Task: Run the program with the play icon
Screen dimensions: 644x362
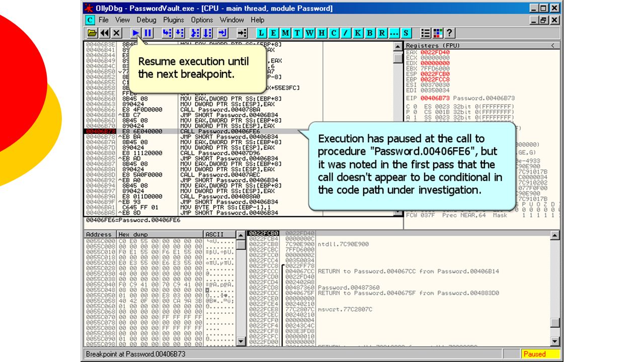Action: click(136, 33)
